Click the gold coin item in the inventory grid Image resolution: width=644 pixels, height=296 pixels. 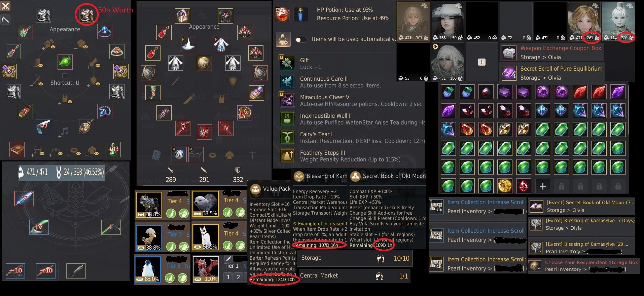(x=505, y=186)
